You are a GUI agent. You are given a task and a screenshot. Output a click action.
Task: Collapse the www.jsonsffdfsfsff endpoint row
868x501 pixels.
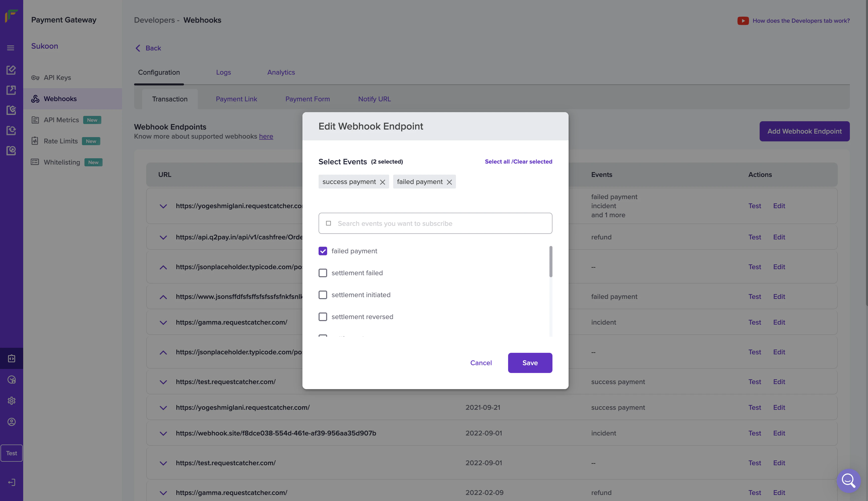click(163, 297)
